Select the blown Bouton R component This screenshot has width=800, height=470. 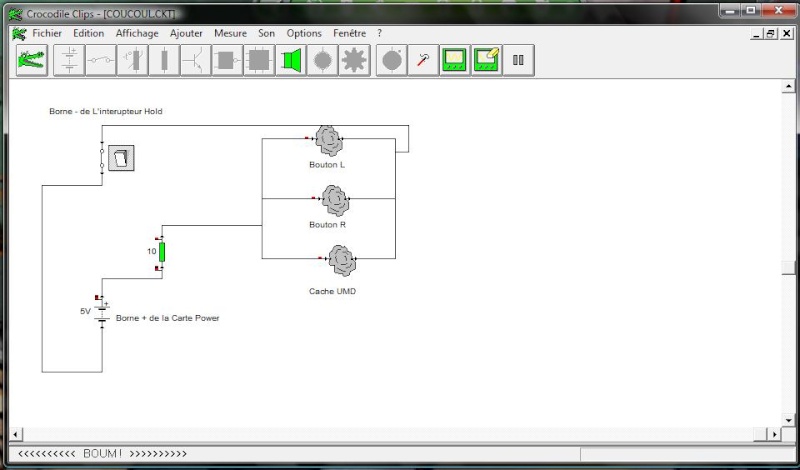point(335,201)
